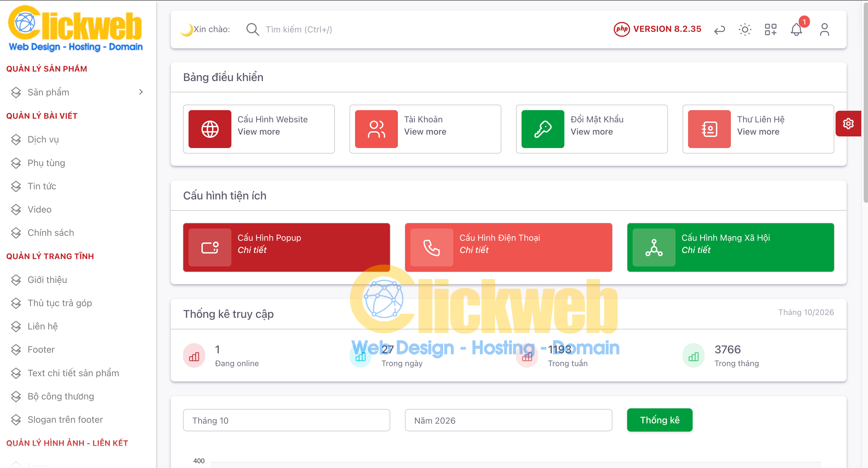Open Phụ tùng menu item
Screen dimensions: 868x468
tap(77, 163)
